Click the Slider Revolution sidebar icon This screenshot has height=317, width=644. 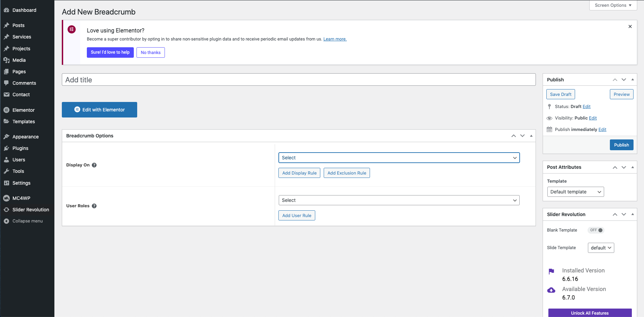(x=6, y=210)
